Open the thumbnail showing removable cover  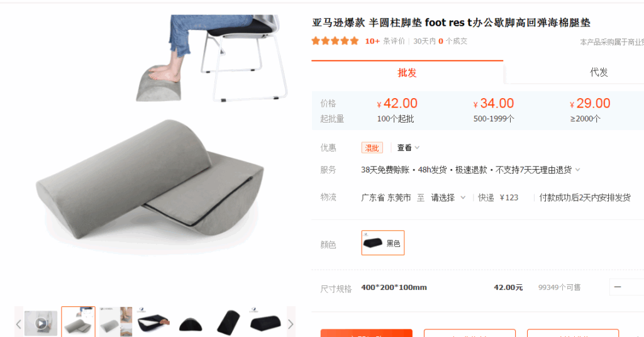153,323
